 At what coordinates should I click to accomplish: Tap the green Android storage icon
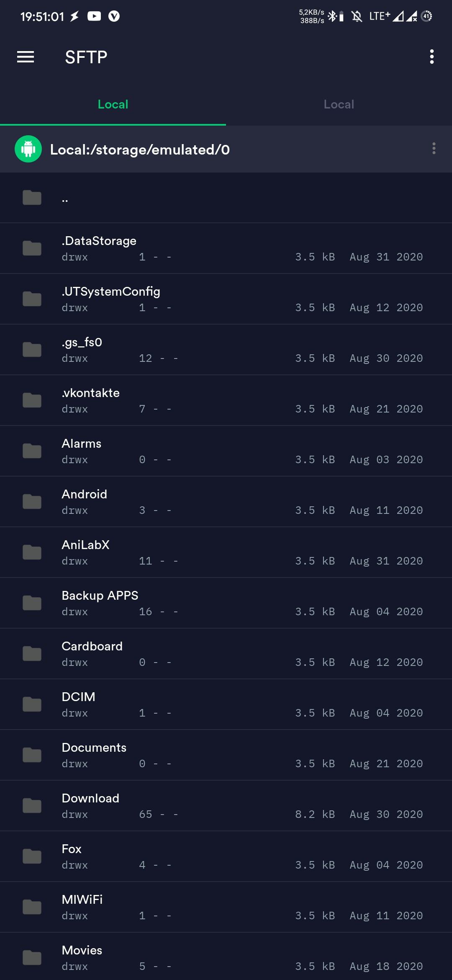pos(28,149)
